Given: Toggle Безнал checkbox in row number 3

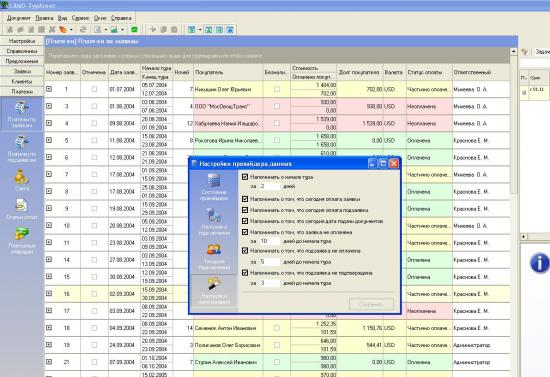Looking at the screenshot, I should pyautogui.click(x=277, y=106).
